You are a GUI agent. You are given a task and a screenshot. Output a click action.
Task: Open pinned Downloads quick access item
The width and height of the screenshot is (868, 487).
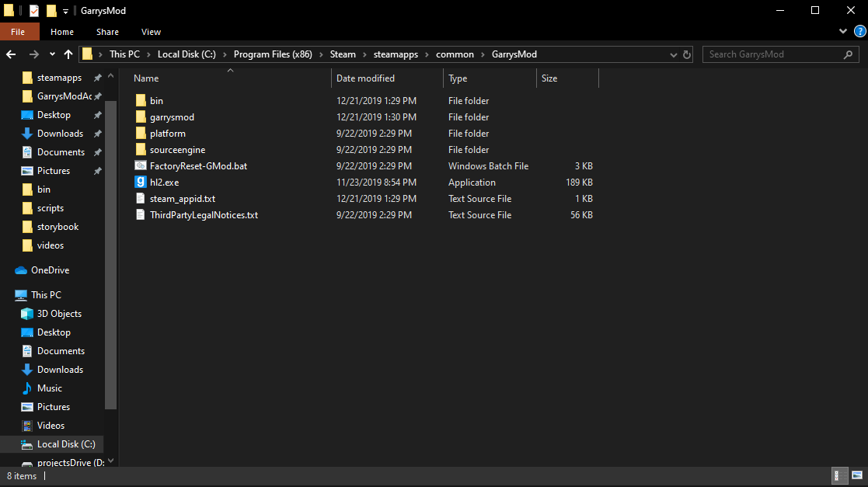click(x=51, y=134)
